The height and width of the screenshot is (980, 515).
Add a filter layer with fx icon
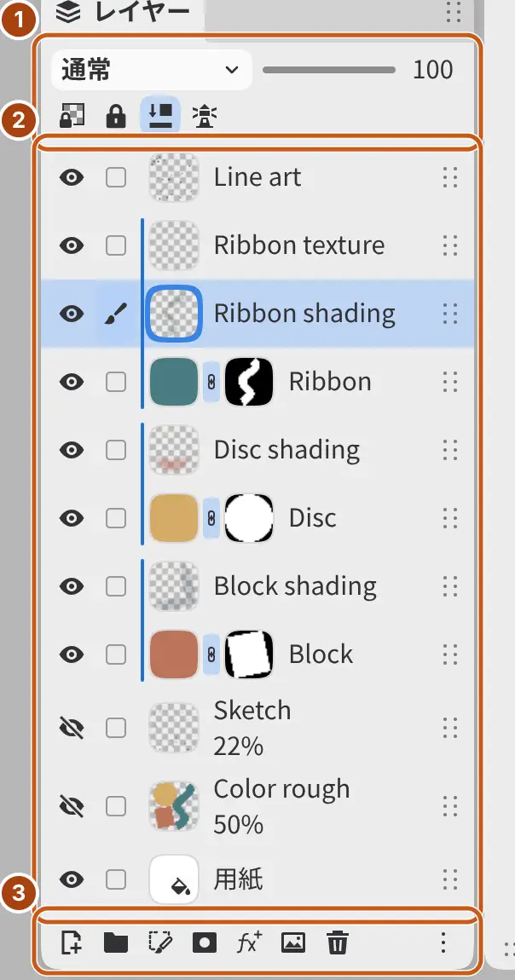[x=249, y=942]
